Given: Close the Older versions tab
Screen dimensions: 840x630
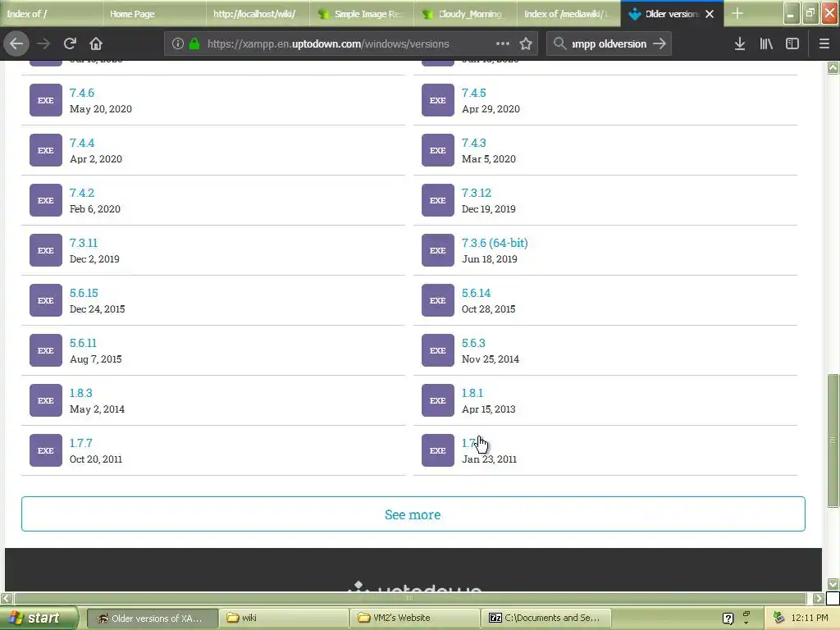Looking at the screenshot, I should 710,14.
